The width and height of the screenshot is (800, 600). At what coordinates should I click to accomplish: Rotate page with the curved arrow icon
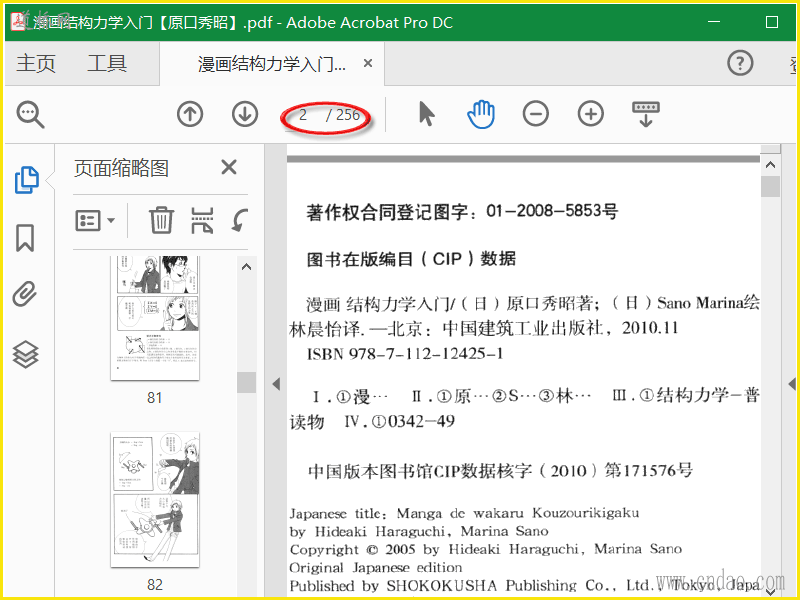[x=239, y=220]
